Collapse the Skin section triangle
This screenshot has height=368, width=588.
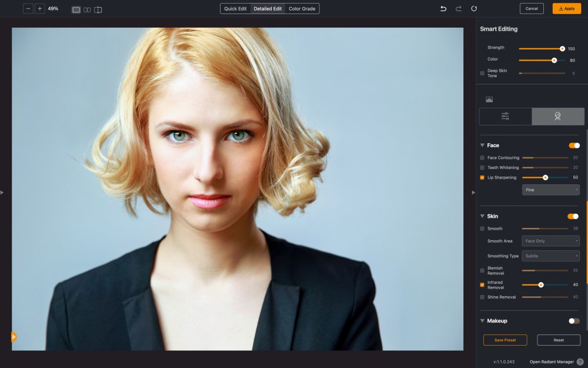pos(482,216)
